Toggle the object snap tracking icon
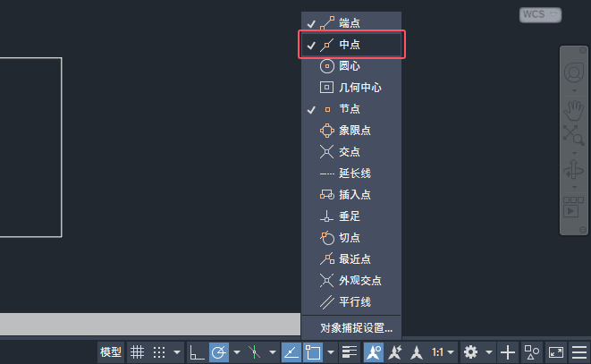This screenshot has width=591, height=364. [x=291, y=352]
